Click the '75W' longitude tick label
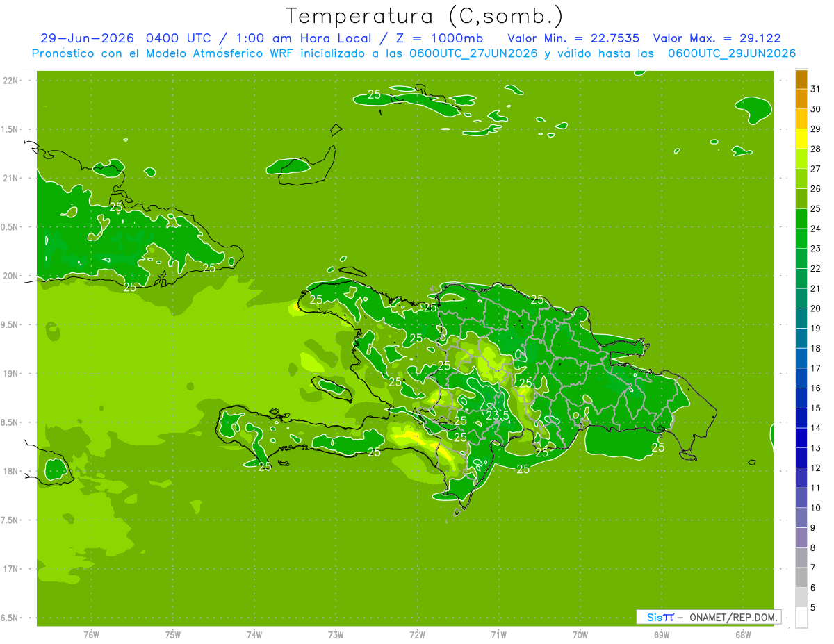 [173, 634]
